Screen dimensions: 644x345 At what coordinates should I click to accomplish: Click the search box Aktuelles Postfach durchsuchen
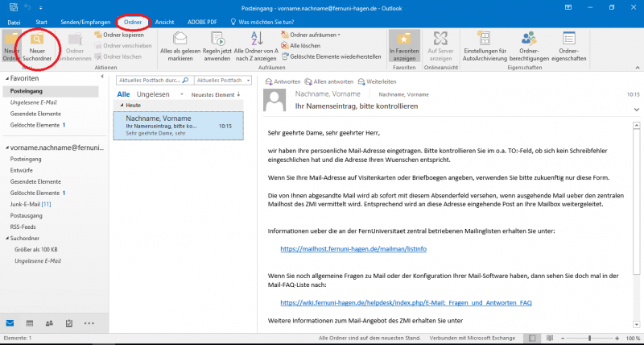click(155, 80)
